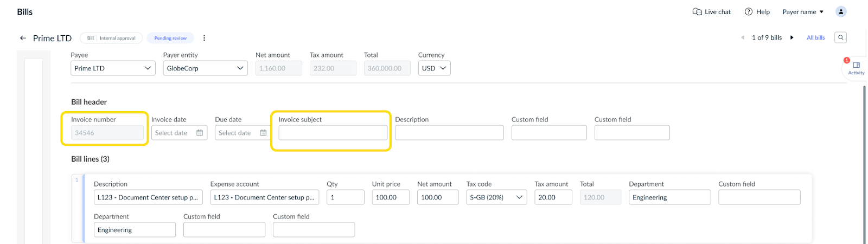Expand the Payer entity GlobeCorp dropdown
The height and width of the screenshot is (244, 868).
click(x=205, y=68)
